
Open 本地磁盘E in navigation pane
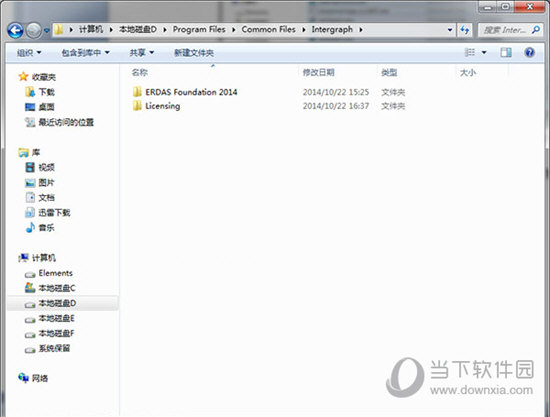tap(56, 318)
